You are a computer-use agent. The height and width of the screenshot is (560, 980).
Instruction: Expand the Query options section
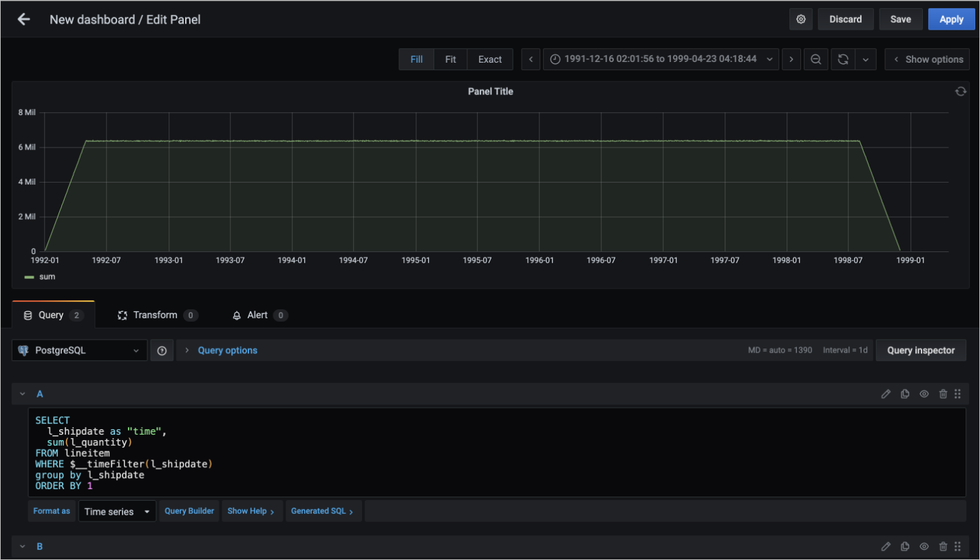tap(227, 351)
